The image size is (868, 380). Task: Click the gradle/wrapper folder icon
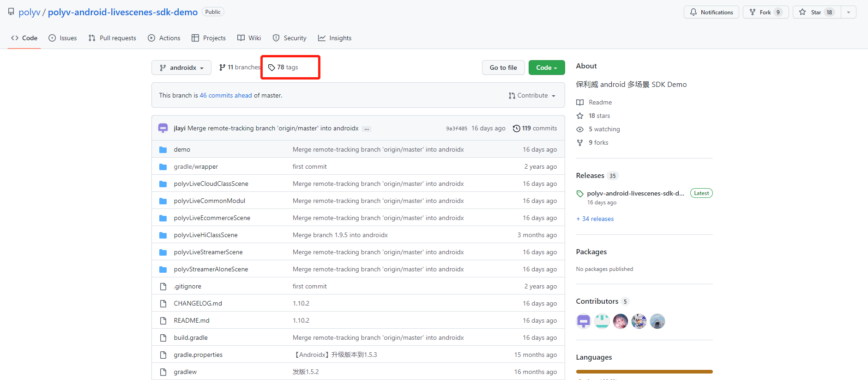[163, 166]
